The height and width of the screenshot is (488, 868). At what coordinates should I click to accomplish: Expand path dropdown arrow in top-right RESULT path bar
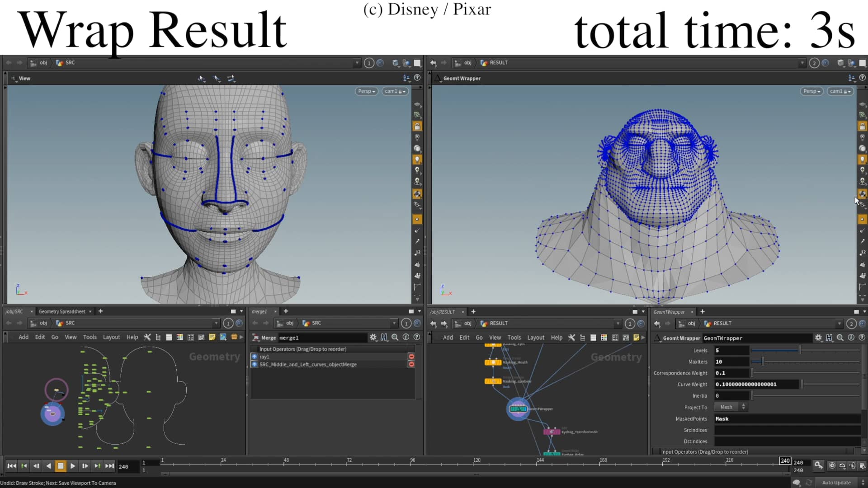(802, 63)
